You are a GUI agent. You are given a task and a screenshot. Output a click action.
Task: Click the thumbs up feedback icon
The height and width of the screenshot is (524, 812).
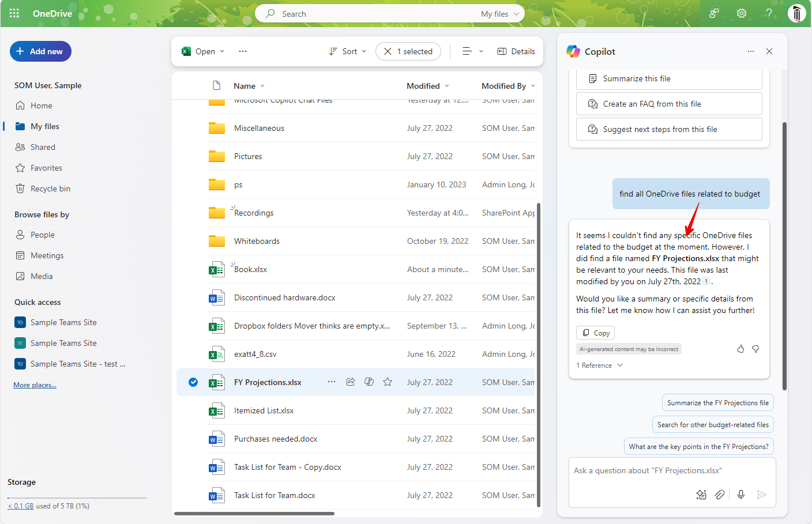tap(740, 349)
